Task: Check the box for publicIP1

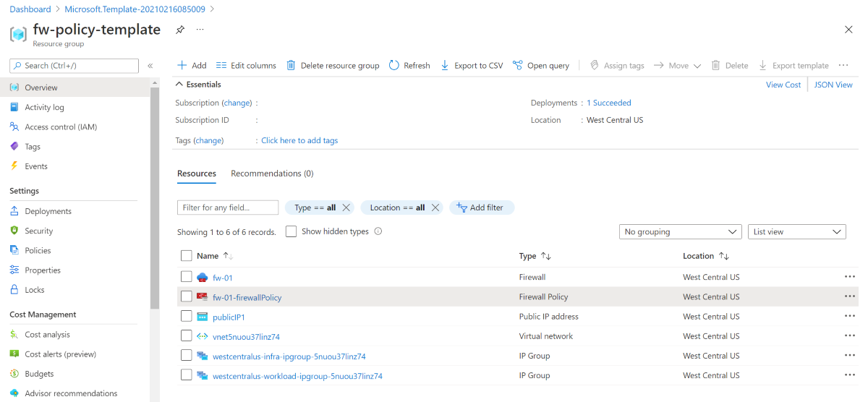Action: click(x=187, y=316)
